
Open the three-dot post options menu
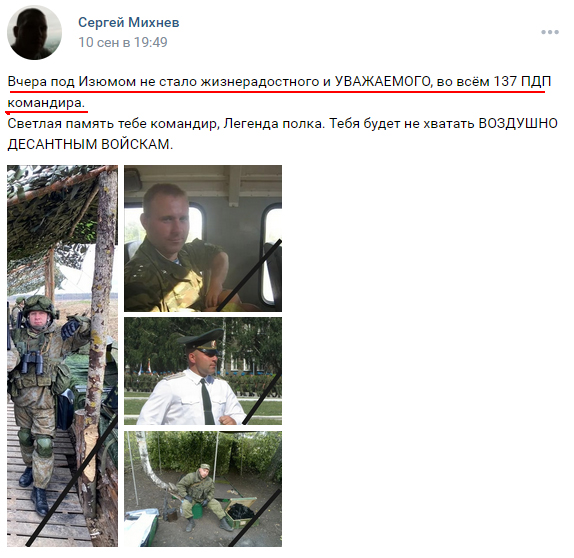pos(550,32)
